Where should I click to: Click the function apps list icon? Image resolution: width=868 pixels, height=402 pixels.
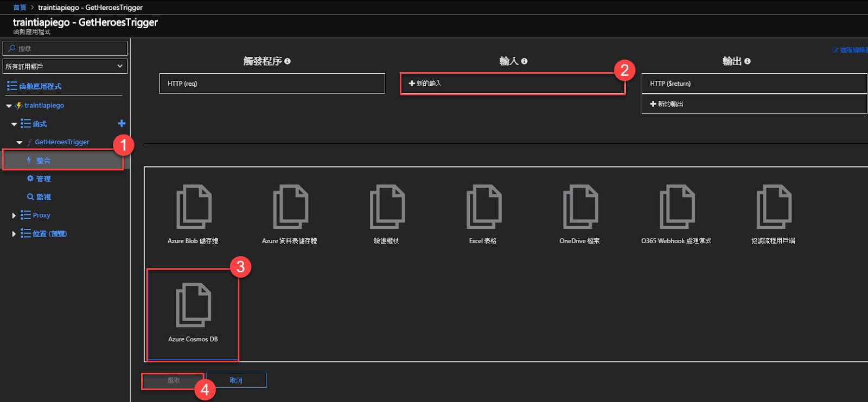(x=12, y=86)
